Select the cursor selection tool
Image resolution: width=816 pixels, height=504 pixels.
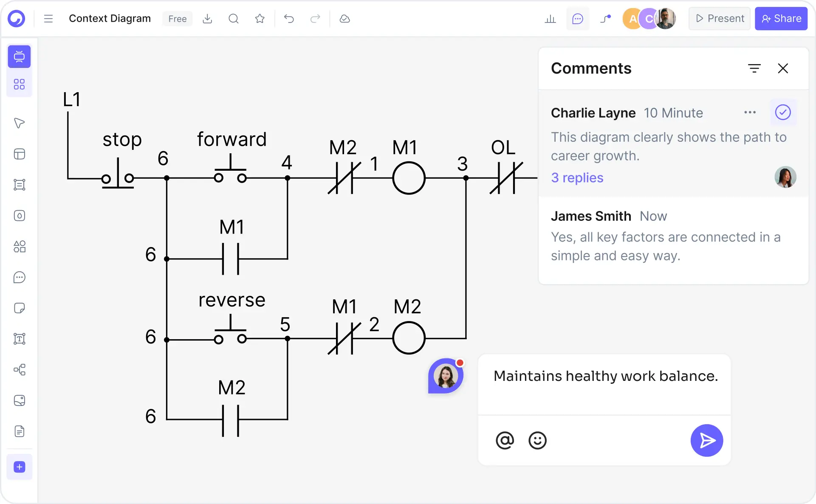(x=19, y=123)
